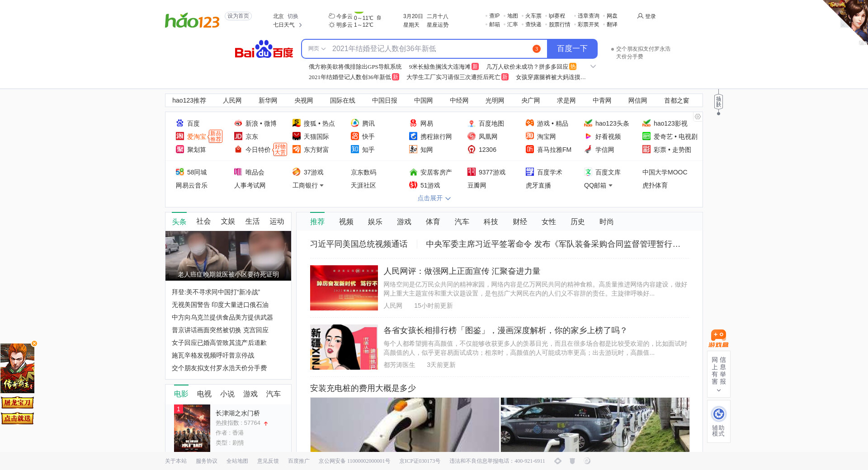Set hao123 as homepage via 设为首页
Image resolution: width=868 pixels, height=470 pixels.
[x=238, y=16]
